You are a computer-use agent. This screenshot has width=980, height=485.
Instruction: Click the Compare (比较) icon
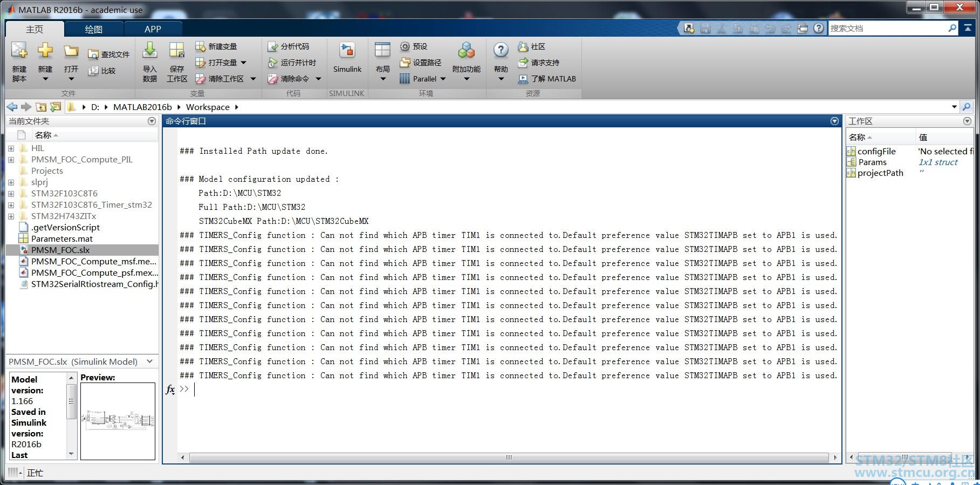[93, 71]
